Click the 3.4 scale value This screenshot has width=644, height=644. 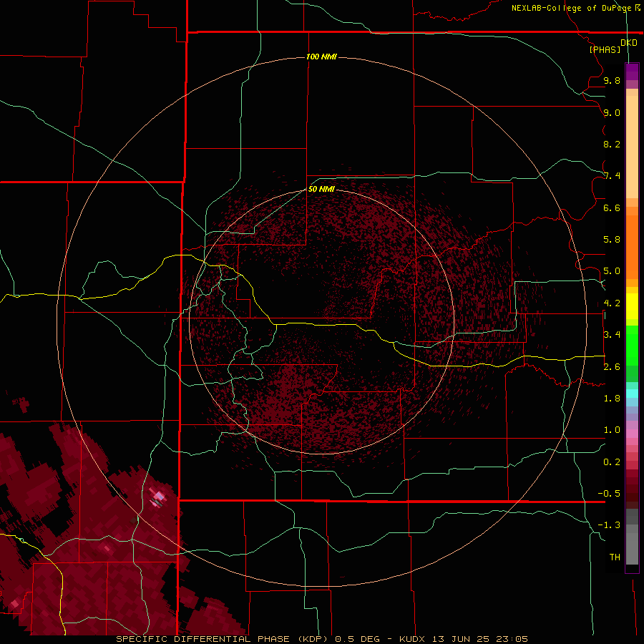(x=612, y=335)
